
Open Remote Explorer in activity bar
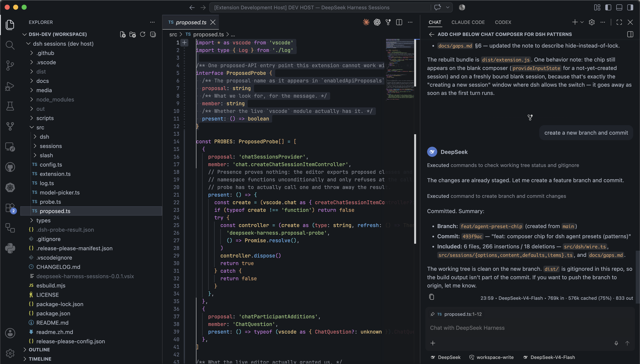[10, 147]
